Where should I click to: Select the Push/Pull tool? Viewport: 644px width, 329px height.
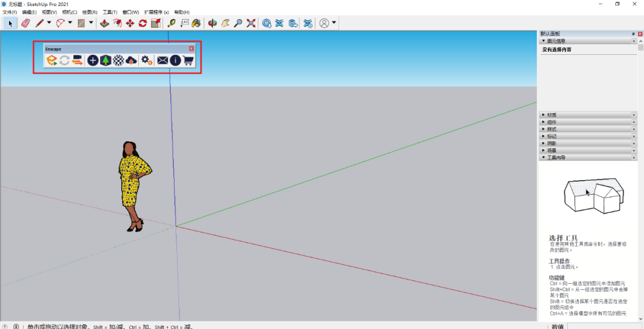coord(104,23)
